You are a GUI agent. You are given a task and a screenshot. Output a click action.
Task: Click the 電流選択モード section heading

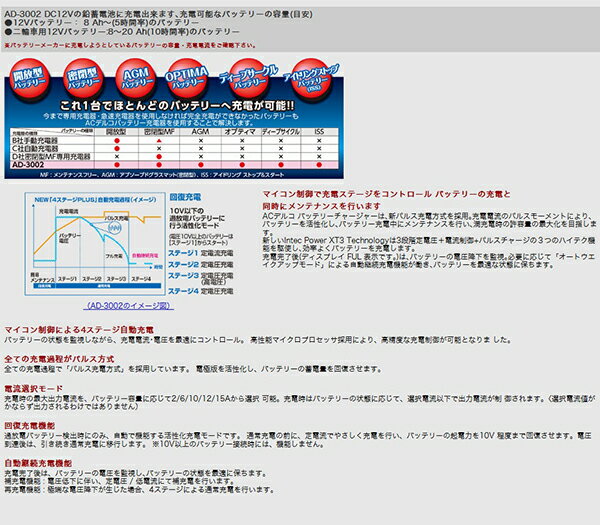pyautogui.click(x=37, y=385)
